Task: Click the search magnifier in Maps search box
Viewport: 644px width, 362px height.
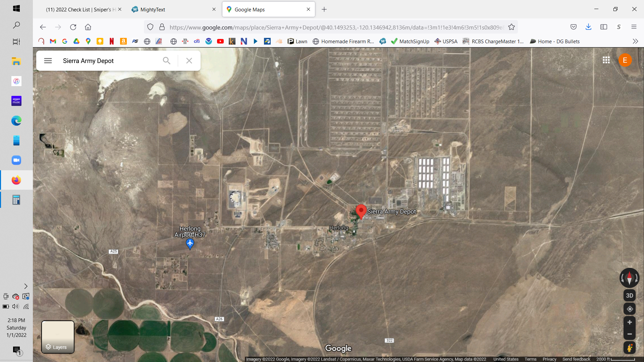Action: [167, 61]
